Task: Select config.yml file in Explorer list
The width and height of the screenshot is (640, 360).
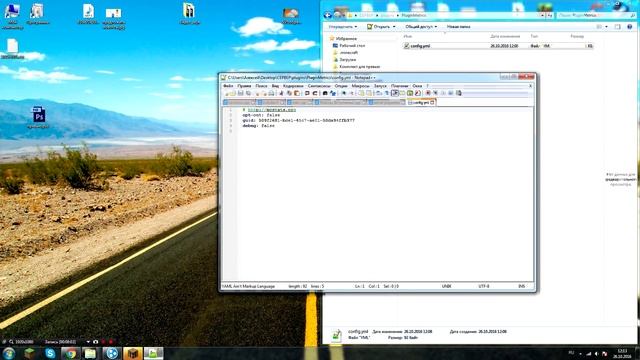Action: click(498, 46)
